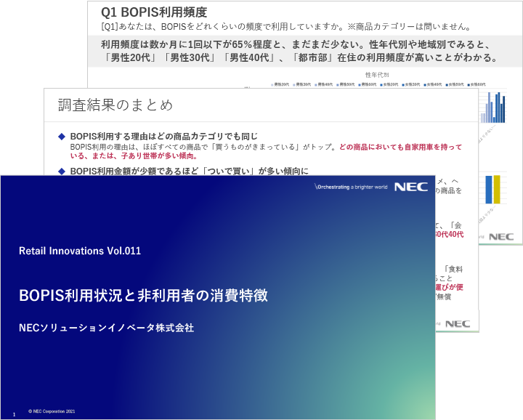The height and width of the screenshot is (420, 523).
Task: Click the title 'BOPIS利用状況と非利用者の消費特徴'
Action: click(143, 296)
